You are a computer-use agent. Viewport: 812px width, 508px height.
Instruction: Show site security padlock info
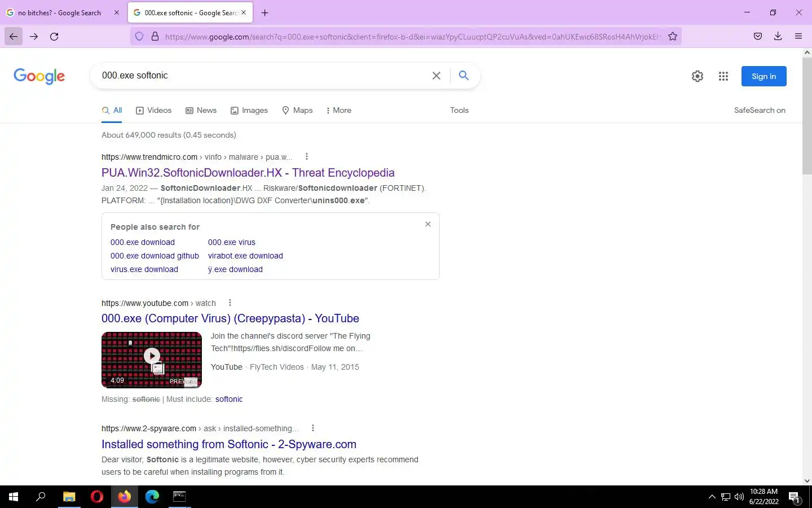tap(155, 37)
